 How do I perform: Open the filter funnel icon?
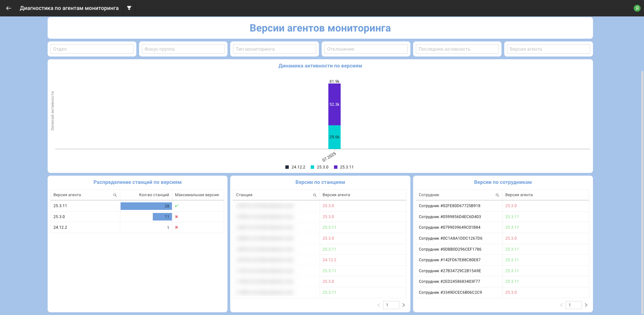[x=129, y=8]
